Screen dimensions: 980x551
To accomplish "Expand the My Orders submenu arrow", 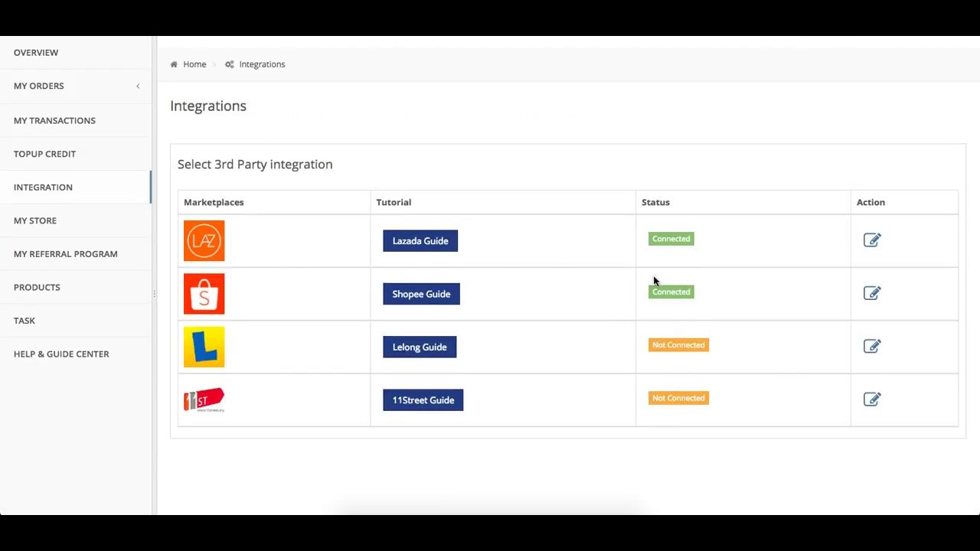I will 138,86.
